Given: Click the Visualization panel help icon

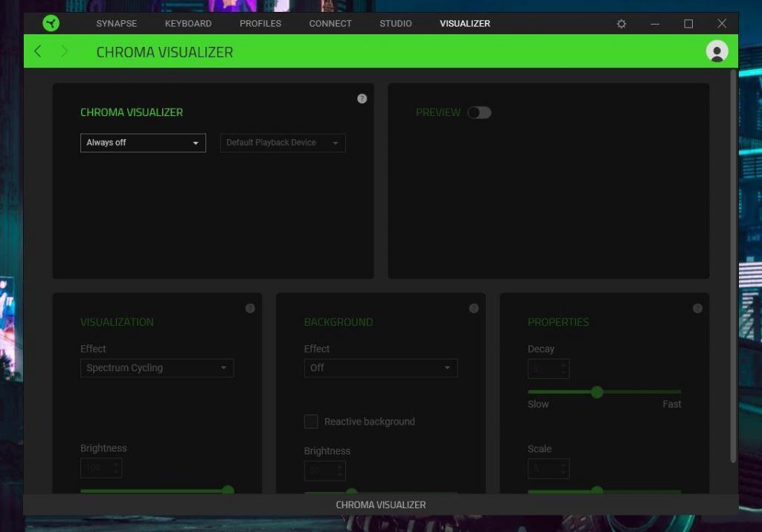Looking at the screenshot, I should click(250, 308).
